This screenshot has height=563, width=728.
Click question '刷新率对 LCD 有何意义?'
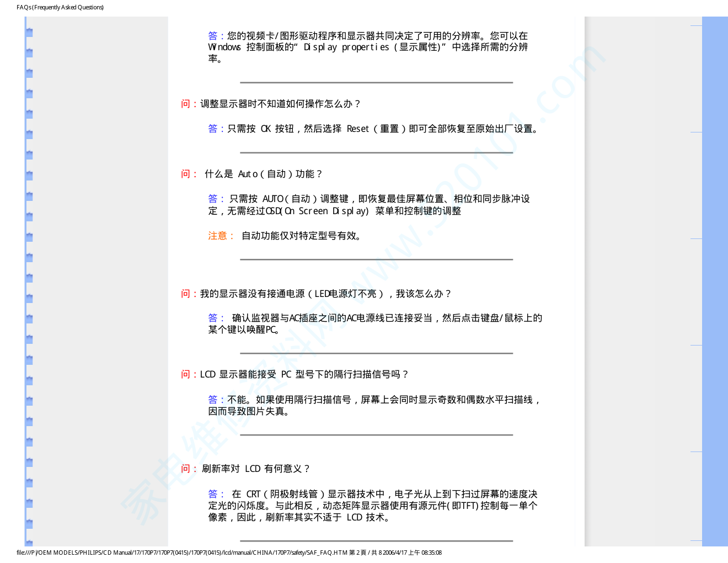coord(256,469)
